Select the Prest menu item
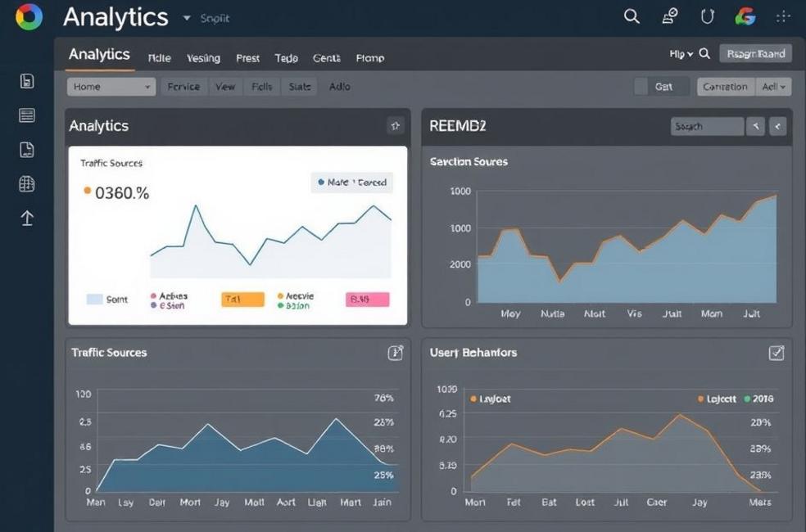The width and height of the screenshot is (806, 532). pos(247,58)
